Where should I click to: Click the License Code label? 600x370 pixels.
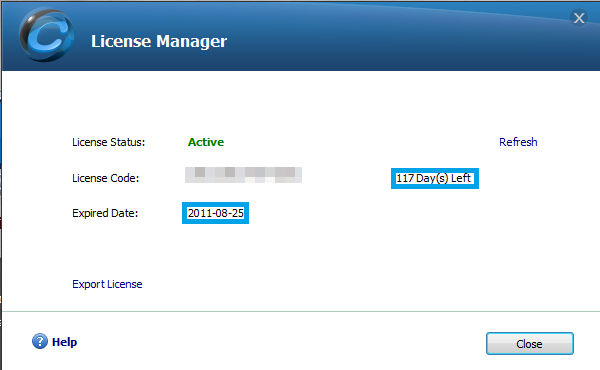click(x=106, y=178)
